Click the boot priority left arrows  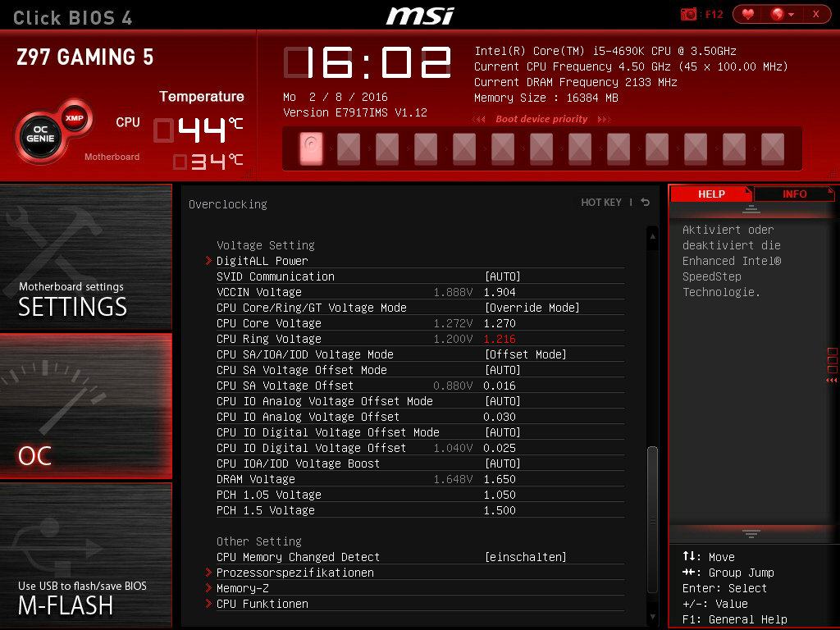coord(479,119)
